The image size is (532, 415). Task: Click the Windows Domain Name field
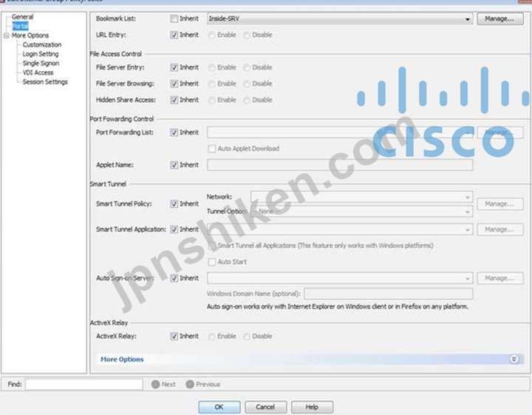pyautogui.click(x=388, y=294)
